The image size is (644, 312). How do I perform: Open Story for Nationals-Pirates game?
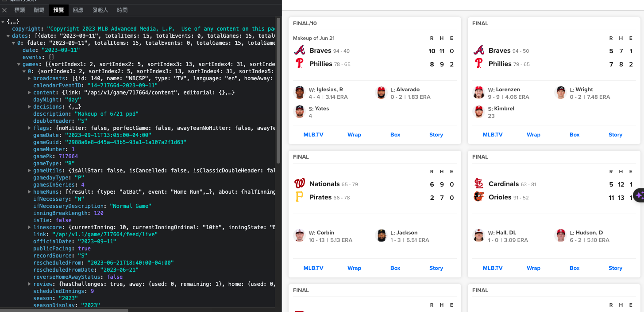click(x=436, y=268)
